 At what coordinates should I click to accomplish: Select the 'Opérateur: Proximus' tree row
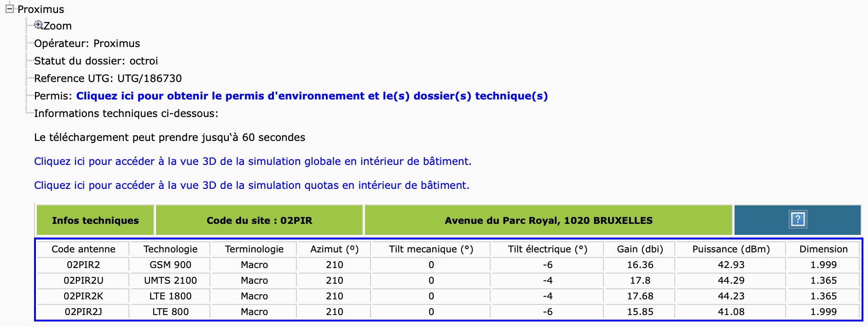click(87, 43)
